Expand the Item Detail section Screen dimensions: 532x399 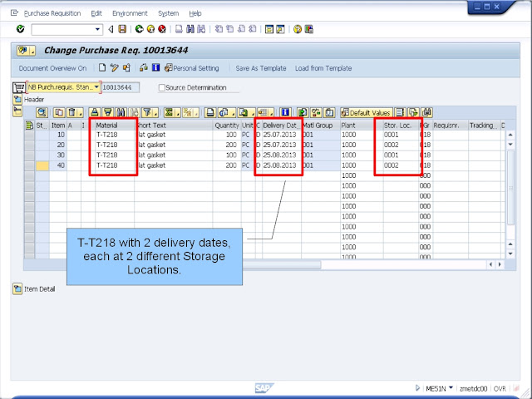pyautogui.click(x=17, y=288)
